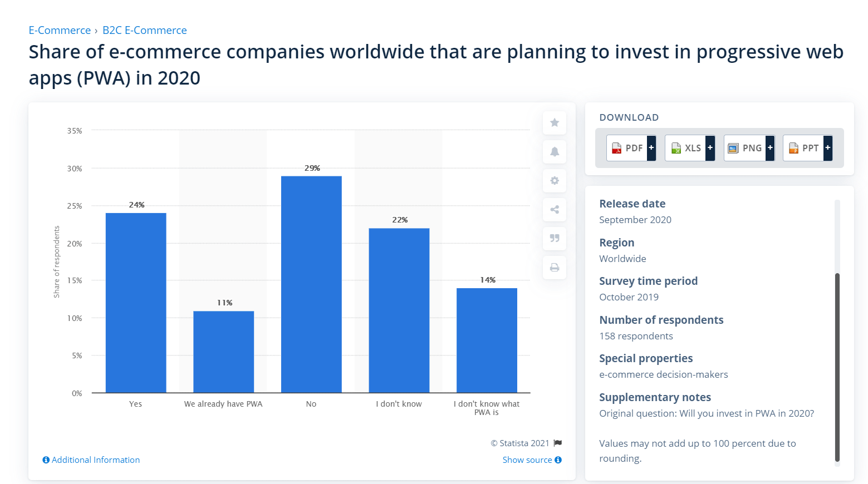Expand the plus next to PPT
This screenshot has height=484, width=868.
click(x=828, y=148)
